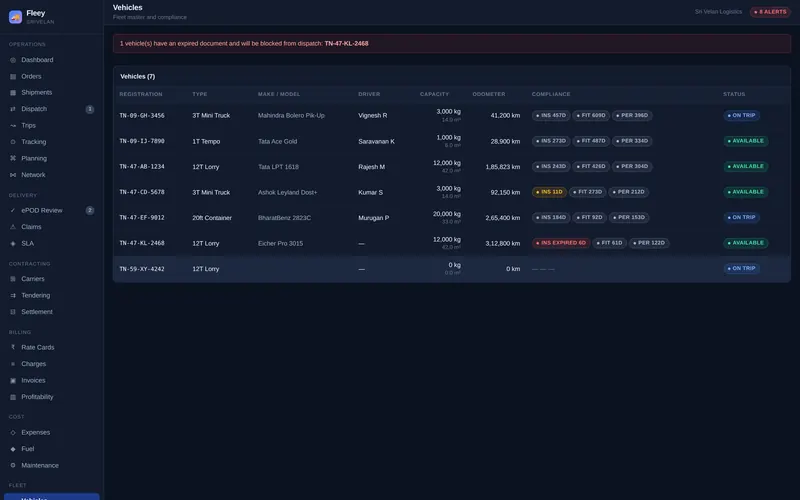Click the Dispatch count badge
Viewport: 800px width, 500px height.
click(90, 109)
